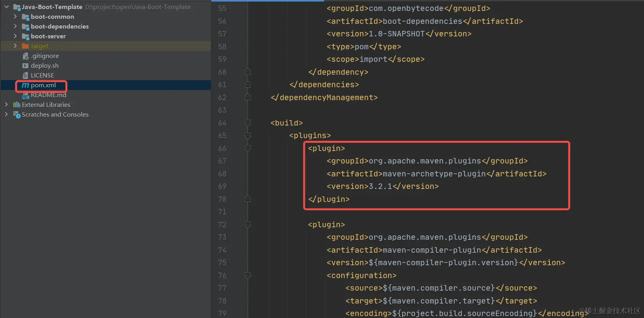
Task: Fold the plugins tag at line 65
Action: pyautogui.click(x=248, y=135)
